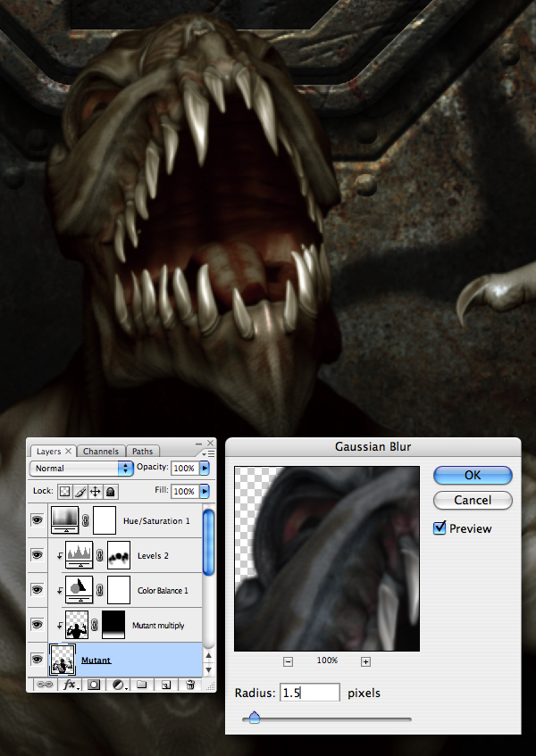The image size is (536, 756).
Task: Click mask link icon on Color Balance 1
Action: coord(100,590)
